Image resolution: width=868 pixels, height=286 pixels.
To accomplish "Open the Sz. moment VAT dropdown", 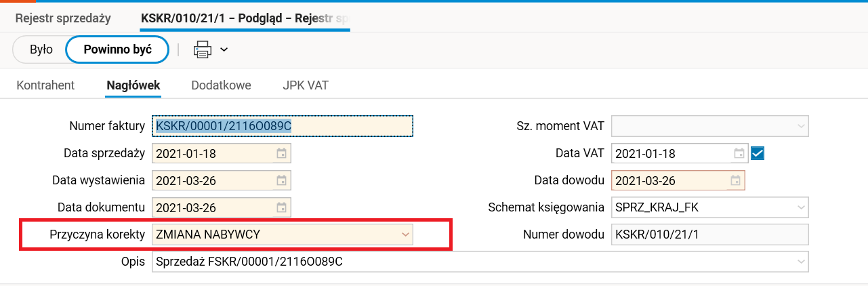I will tap(801, 127).
